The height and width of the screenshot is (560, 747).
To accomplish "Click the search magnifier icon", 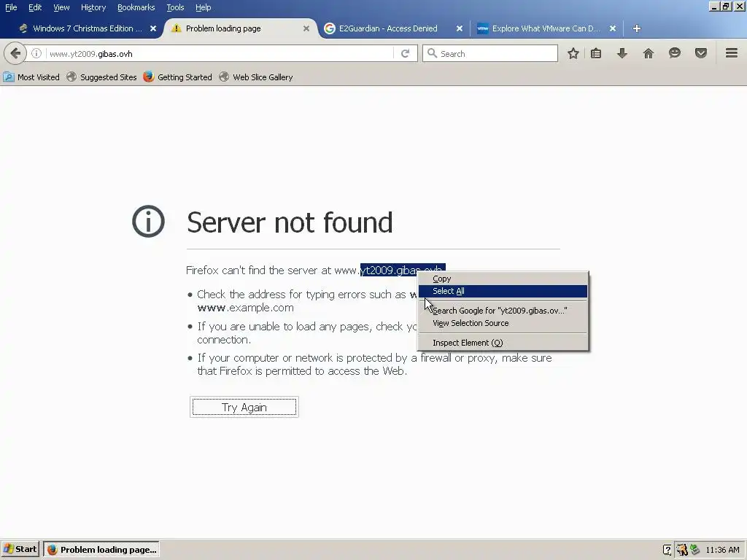I will 432,53.
